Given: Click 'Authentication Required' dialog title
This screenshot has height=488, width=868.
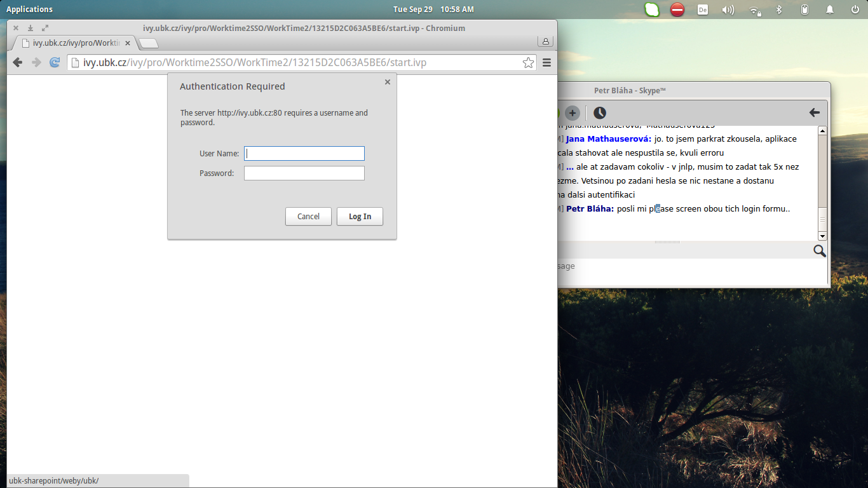Looking at the screenshot, I should 233,86.
